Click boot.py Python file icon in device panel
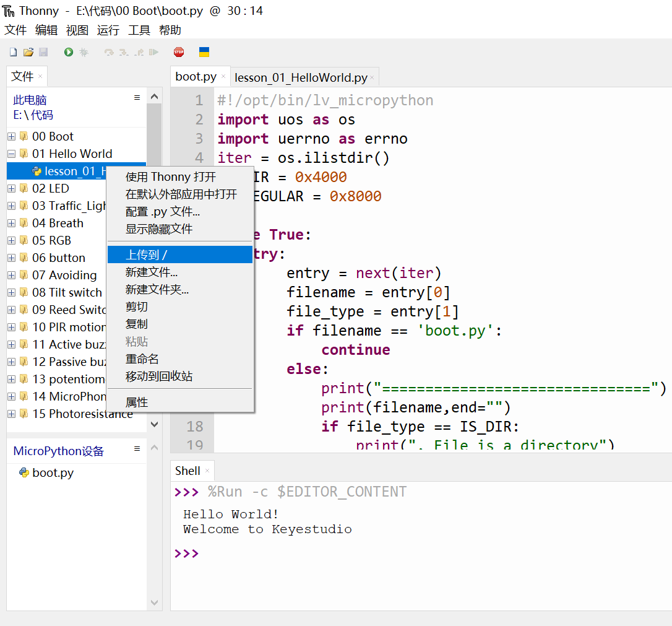The height and width of the screenshot is (626, 672). tap(24, 472)
